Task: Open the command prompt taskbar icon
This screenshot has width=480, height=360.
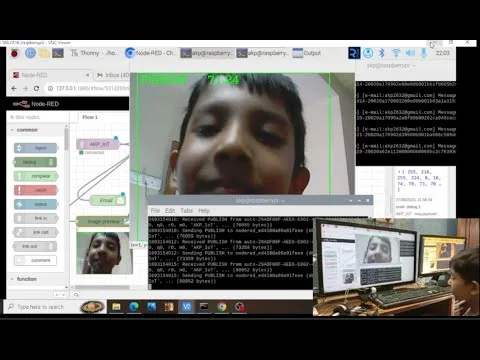Action: click(x=204, y=307)
